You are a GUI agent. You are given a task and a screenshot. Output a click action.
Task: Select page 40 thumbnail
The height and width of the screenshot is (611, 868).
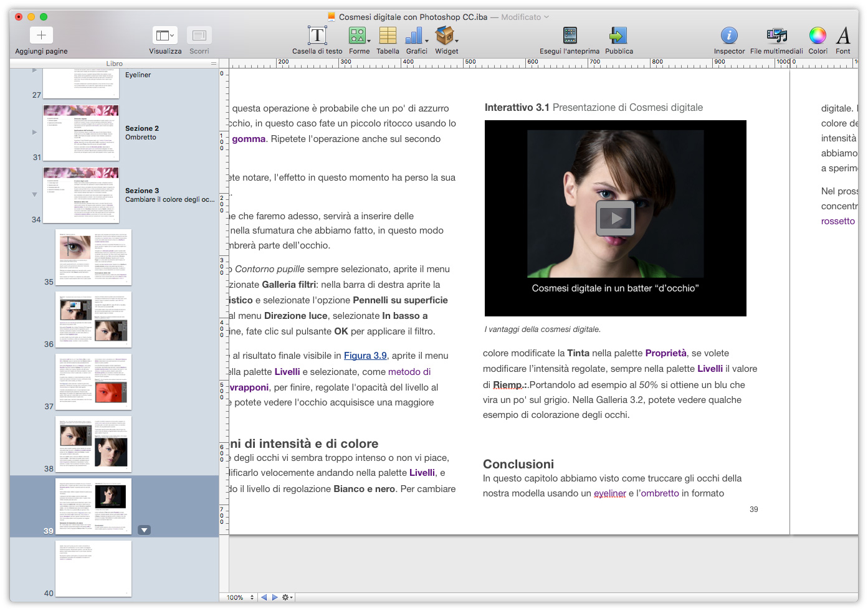[93, 569]
